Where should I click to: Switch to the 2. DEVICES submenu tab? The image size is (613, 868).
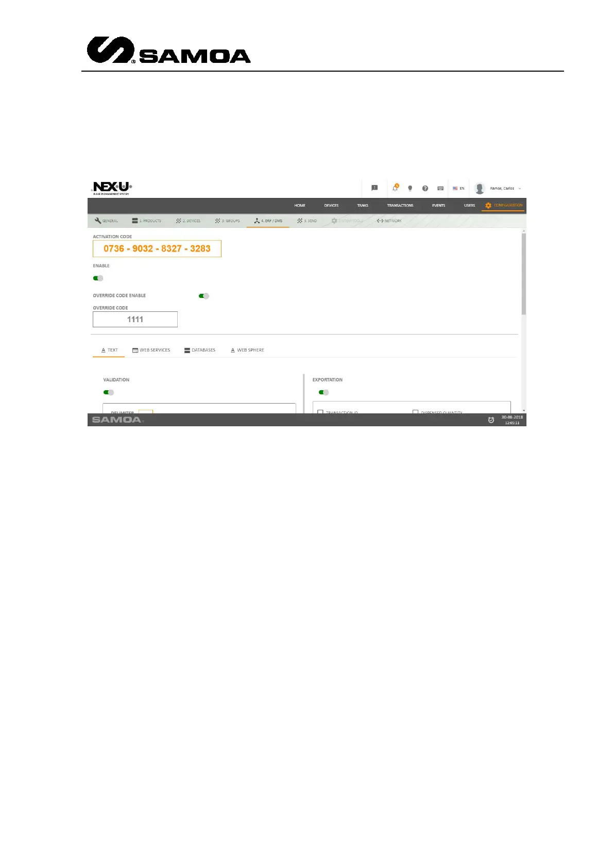click(188, 221)
